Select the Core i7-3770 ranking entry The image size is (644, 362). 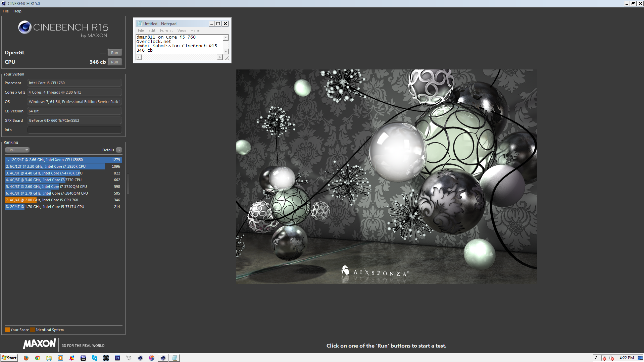tap(63, 180)
